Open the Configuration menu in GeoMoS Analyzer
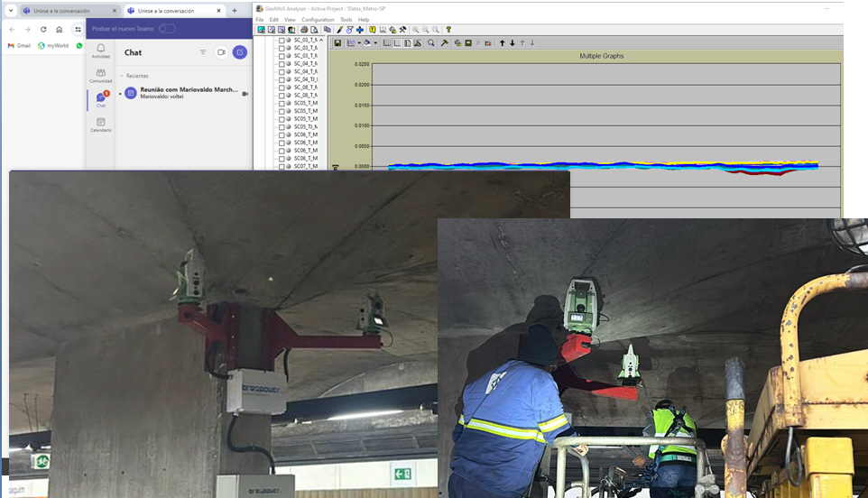This screenshot has width=868, height=498. point(318,19)
